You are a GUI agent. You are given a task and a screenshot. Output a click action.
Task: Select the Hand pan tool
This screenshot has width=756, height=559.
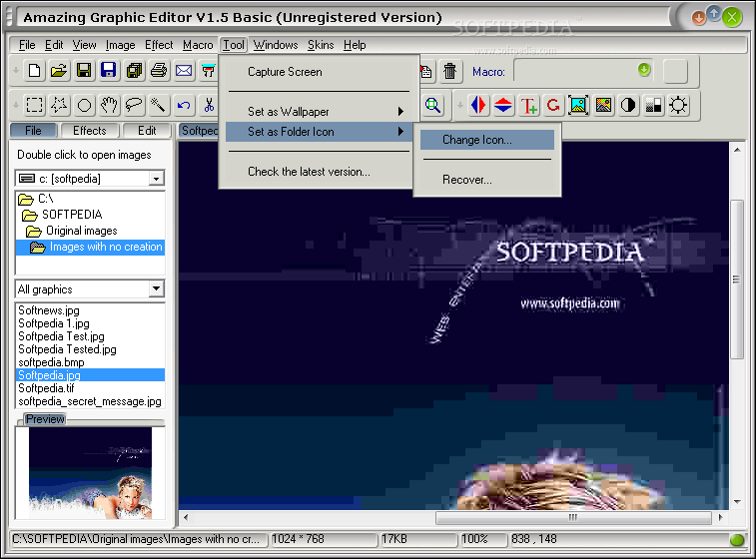click(x=110, y=105)
